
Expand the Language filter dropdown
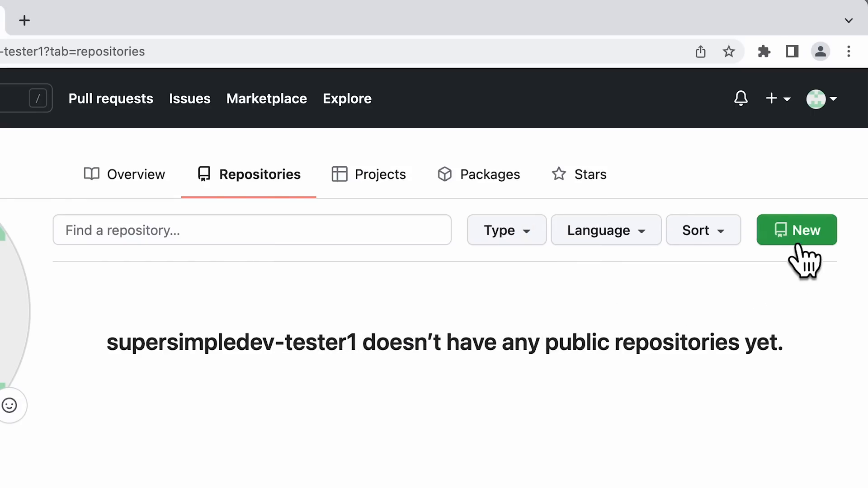click(606, 230)
